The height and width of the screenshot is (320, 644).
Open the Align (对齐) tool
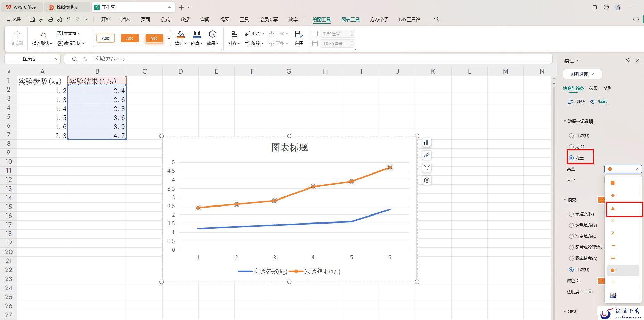point(234,38)
